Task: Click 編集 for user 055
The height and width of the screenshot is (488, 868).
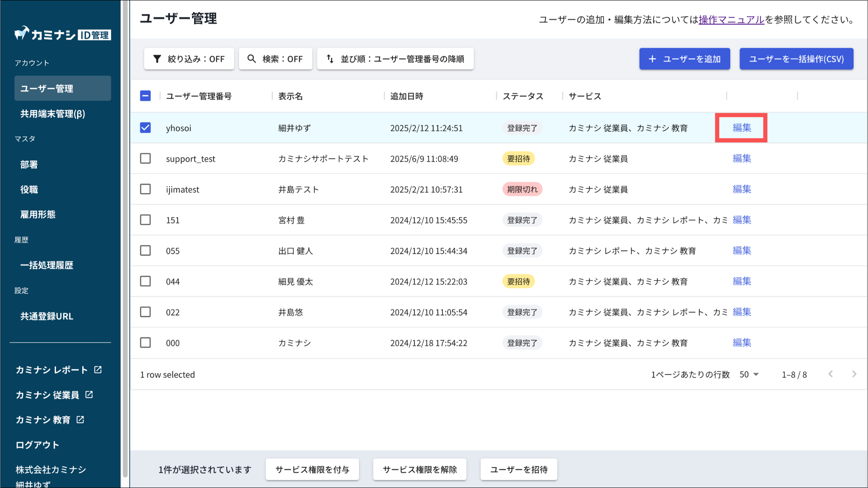Action: click(x=742, y=251)
